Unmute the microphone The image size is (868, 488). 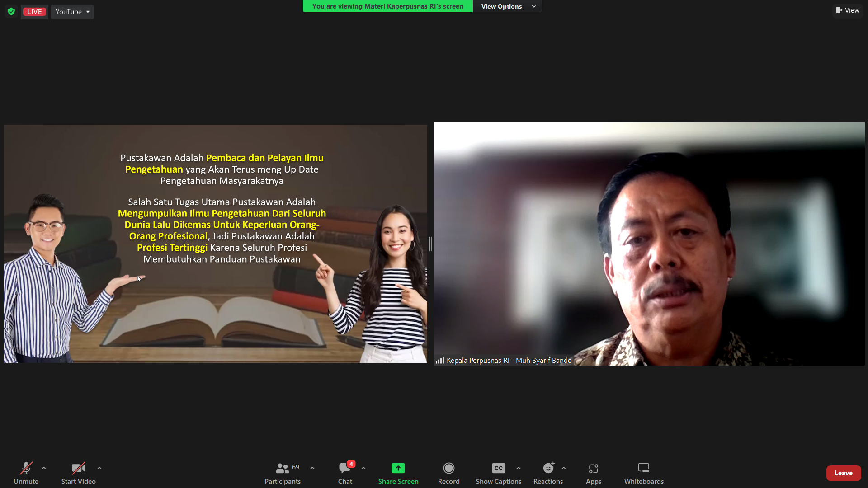click(26, 468)
